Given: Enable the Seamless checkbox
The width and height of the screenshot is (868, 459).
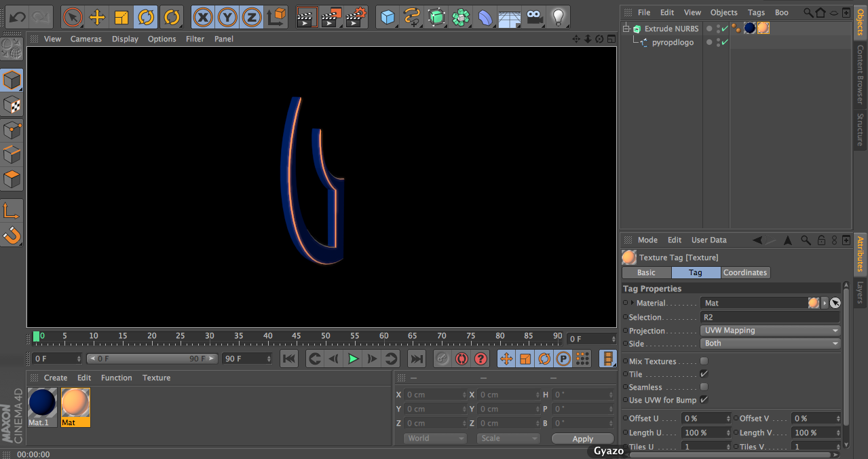Looking at the screenshot, I should [x=704, y=387].
